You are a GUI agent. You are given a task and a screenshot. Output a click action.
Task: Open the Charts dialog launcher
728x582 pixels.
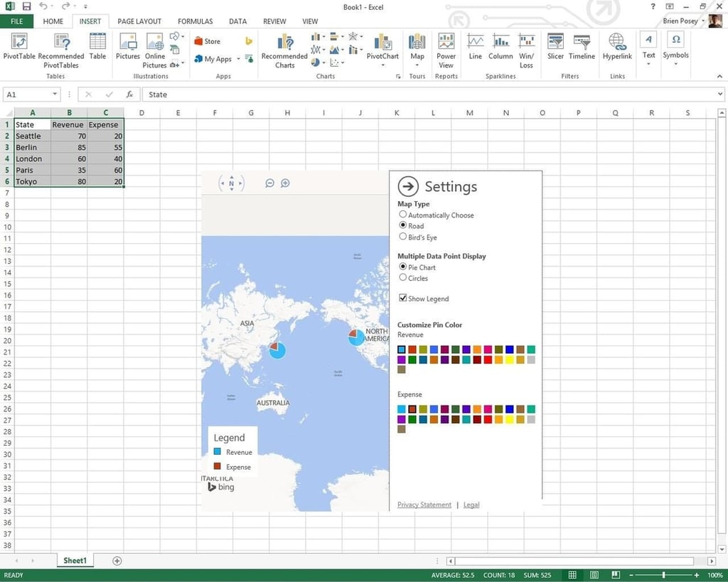coord(398,77)
